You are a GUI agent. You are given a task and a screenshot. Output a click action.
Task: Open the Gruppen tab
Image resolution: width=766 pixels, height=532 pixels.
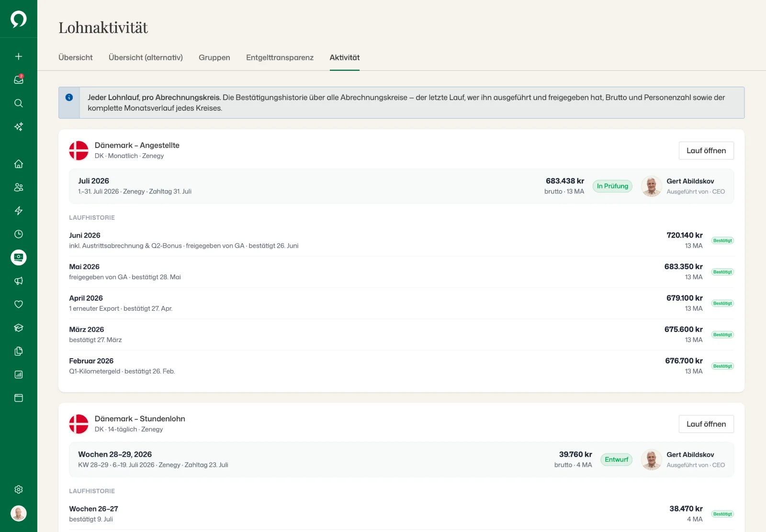[x=214, y=57]
